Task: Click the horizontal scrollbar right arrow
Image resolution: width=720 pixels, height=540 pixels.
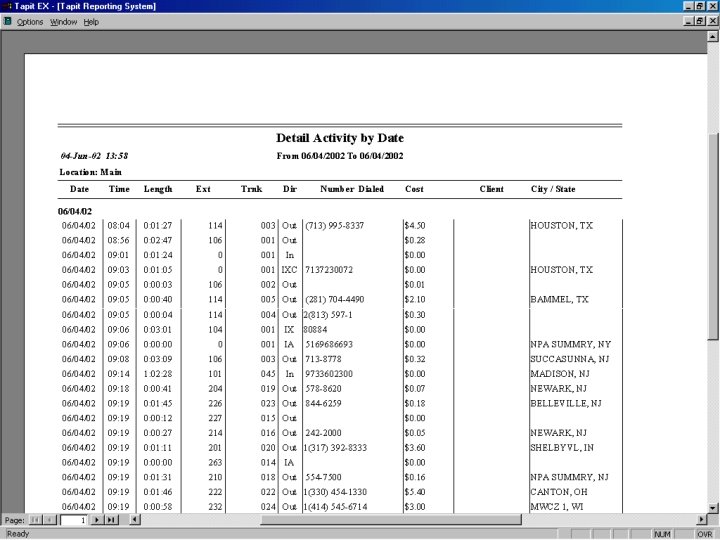Action: (701, 520)
